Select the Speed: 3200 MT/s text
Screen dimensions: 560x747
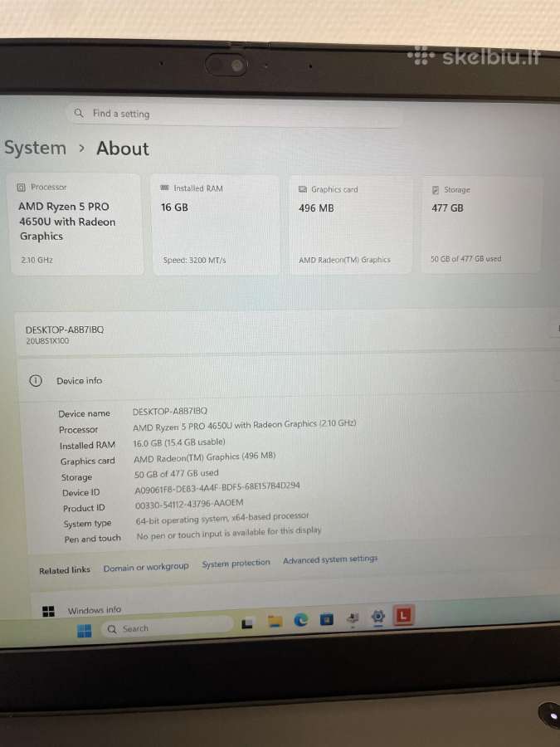tap(194, 260)
